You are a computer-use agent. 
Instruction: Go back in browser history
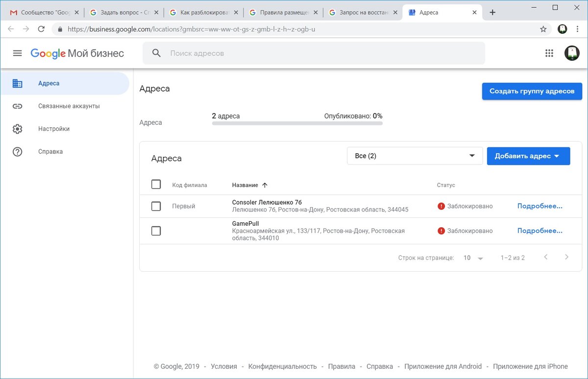[x=11, y=29]
